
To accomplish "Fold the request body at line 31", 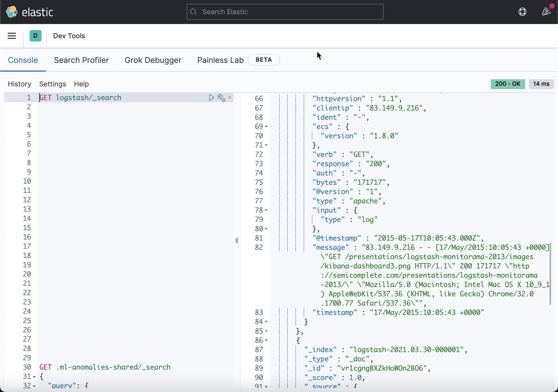I will point(34,377).
